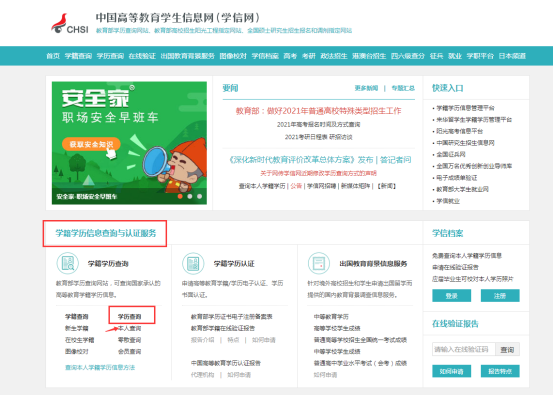Open 出国教育背景服务 in the navigation bar
553x395 pixels.
coord(188,56)
